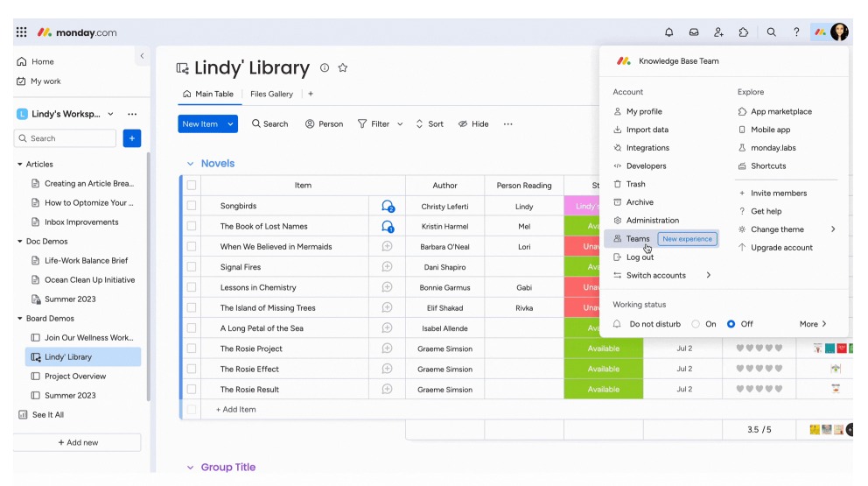868x486 pixels.
Task: Click the invite members icon in top bar
Action: click(x=718, y=32)
